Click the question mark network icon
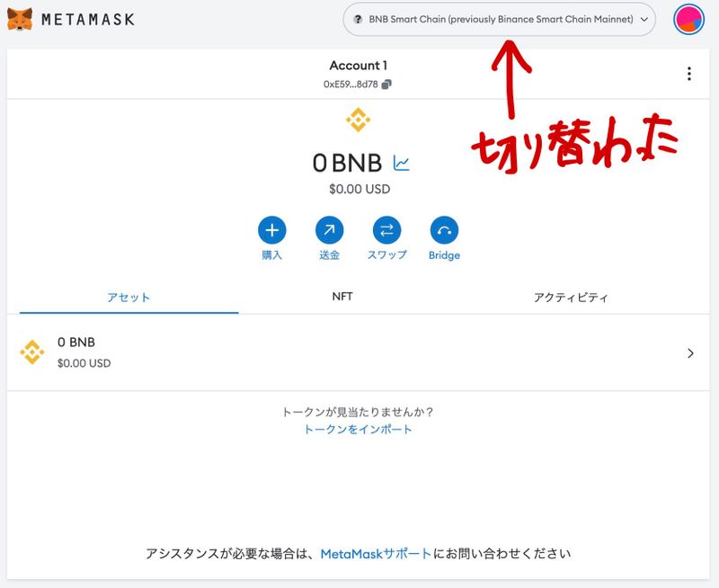719x588 pixels. click(358, 19)
